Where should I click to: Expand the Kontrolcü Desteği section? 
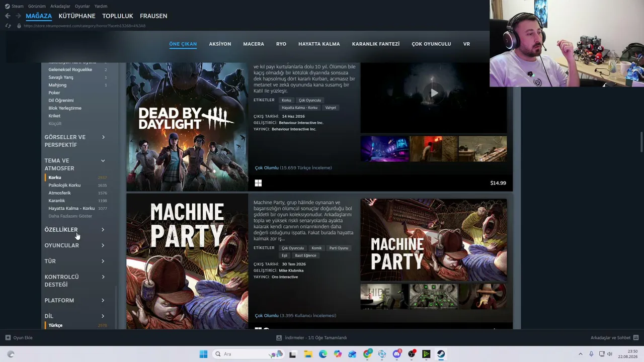pos(75,281)
